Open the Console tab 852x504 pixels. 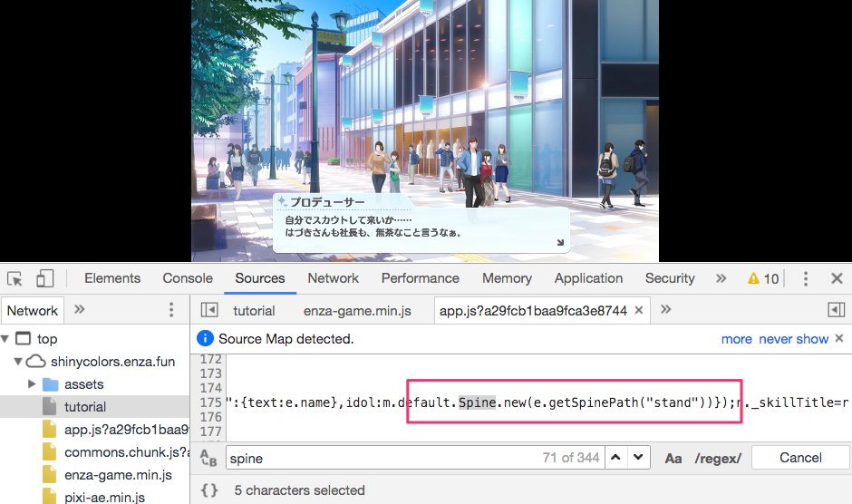click(x=188, y=278)
